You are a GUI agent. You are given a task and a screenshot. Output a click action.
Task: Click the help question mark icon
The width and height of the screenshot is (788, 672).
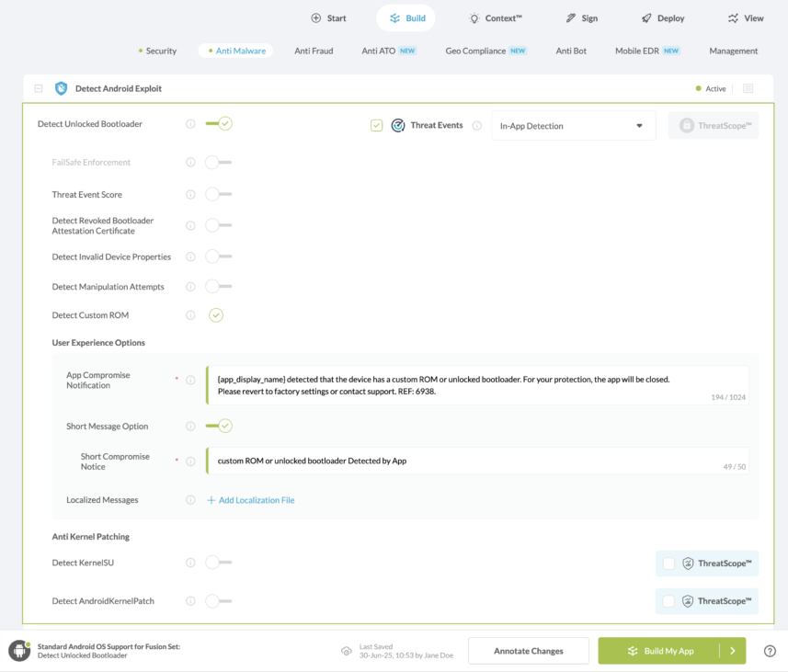[x=770, y=651]
